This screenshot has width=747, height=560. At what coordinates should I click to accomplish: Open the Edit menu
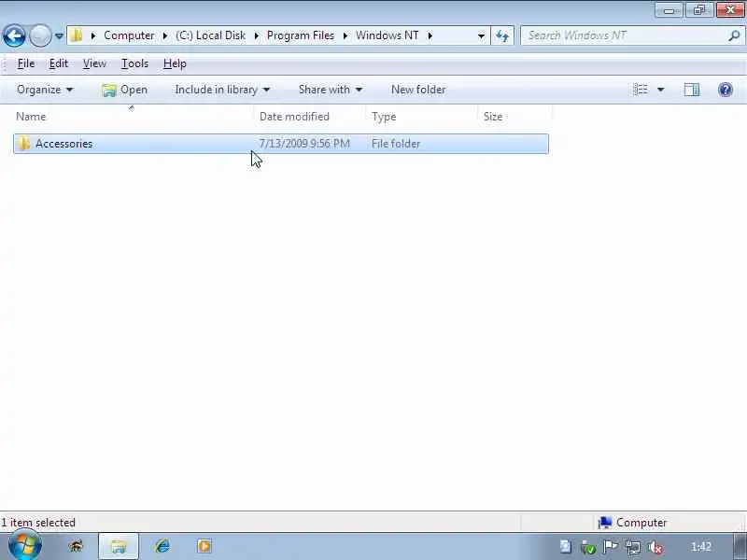(59, 63)
